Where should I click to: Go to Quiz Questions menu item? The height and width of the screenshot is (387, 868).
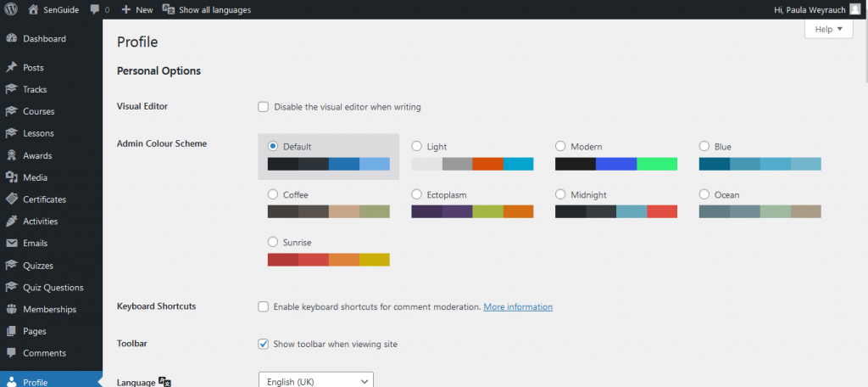pos(53,288)
